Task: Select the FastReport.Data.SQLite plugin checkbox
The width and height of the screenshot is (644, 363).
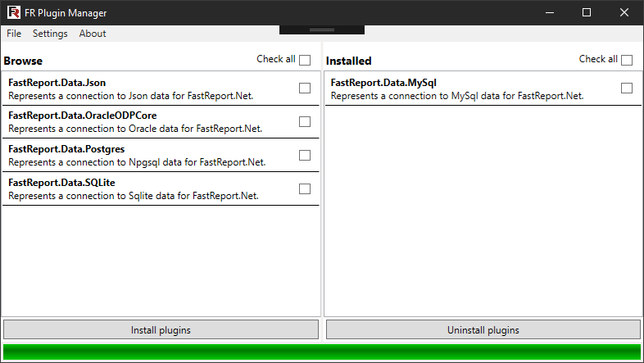Action: pos(305,189)
